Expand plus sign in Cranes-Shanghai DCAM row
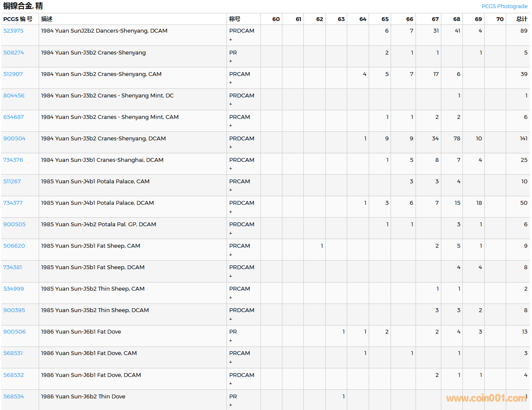Image resolution: width=532 pixels, height=410 pixels. pos(231,168)
